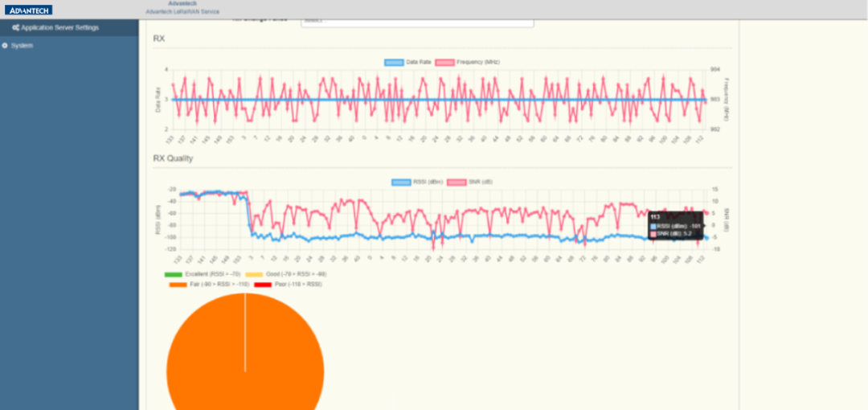Toggle the Data Rate legend swatch
The height and width of the screenshot is (410, 868).
pyautogui.click(x=394, y=62)
